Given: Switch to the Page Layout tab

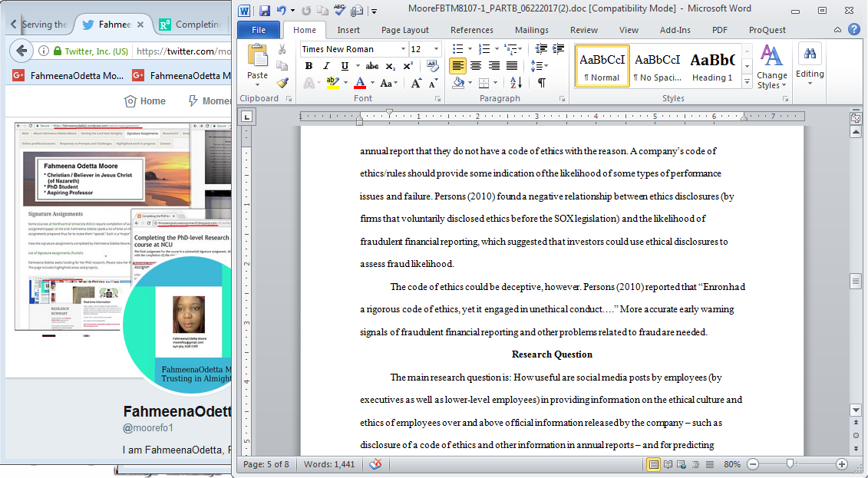Looking at the screenshot, I should coord(404,30).
